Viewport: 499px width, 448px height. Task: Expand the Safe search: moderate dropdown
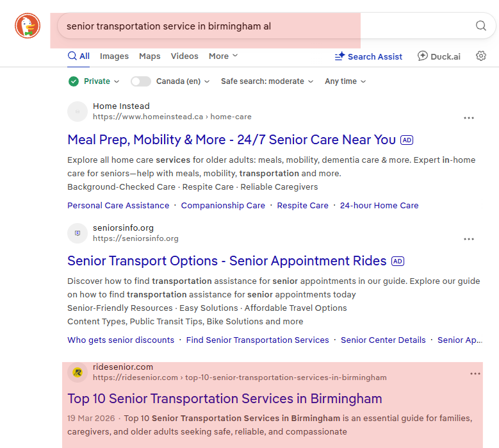(x=267, y=81)
